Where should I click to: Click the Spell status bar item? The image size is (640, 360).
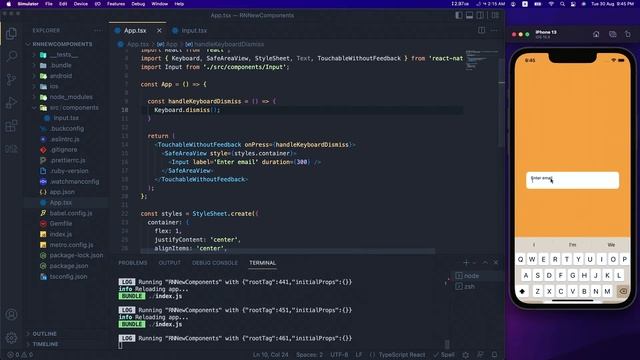[x=444, y=355]
